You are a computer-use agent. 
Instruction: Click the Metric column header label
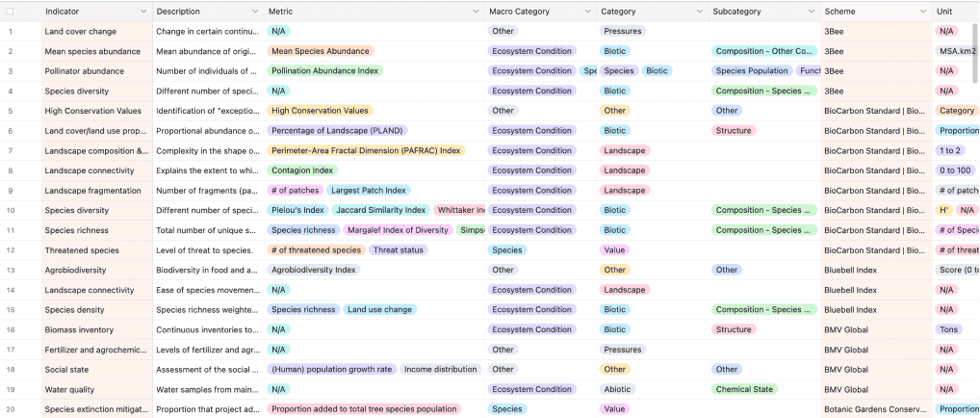(281, 12)
